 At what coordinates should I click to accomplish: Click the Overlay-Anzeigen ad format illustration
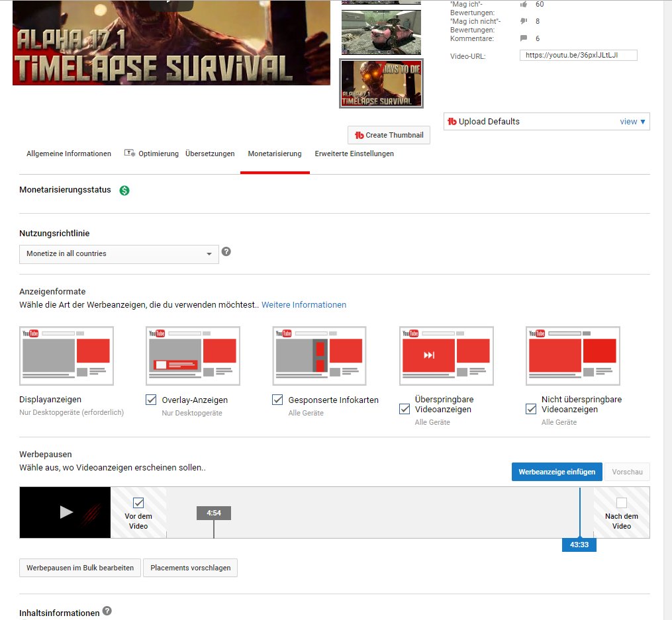click(x=193, y=356)
